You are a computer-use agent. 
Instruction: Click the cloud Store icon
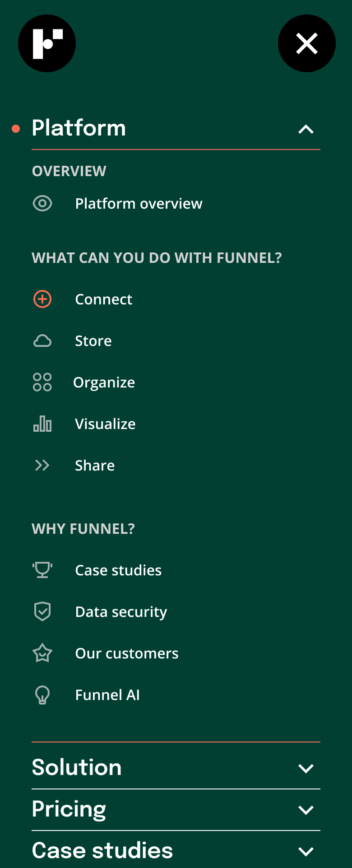point(42,341)
